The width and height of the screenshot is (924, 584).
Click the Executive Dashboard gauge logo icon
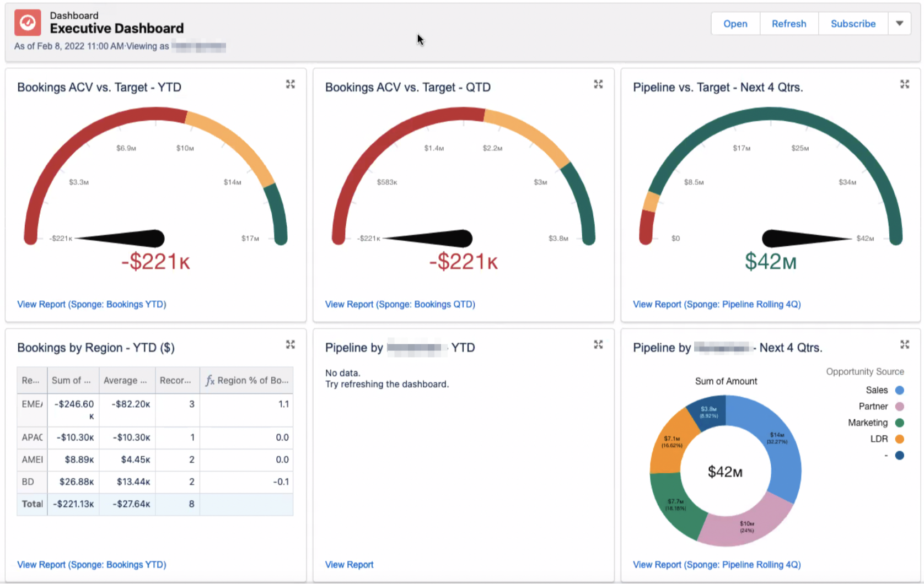(x=28, y=23)
